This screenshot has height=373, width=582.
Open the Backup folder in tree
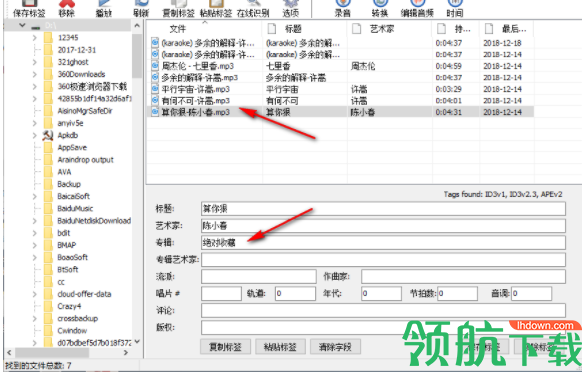[x=69, y=184]
